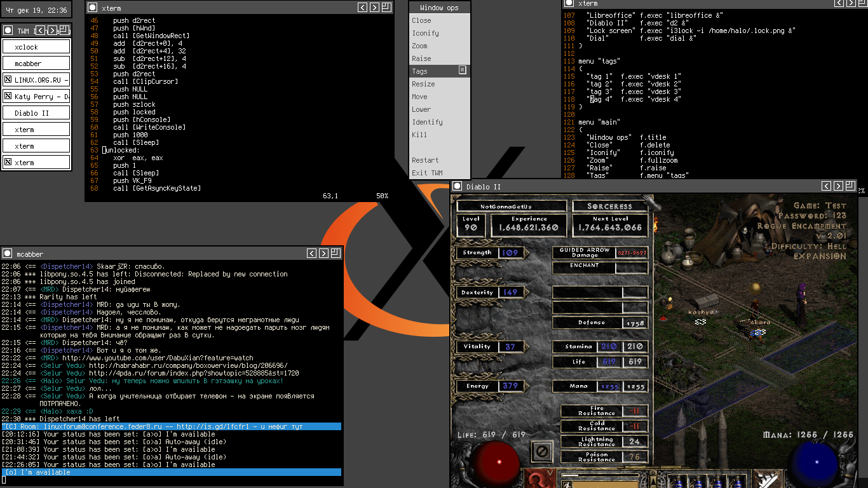Image resolution: width=868 pixels, height=488 pixels.
Task: Open the 4pda.ru forum link in mcabber
Action: click(x=194, y=373)
